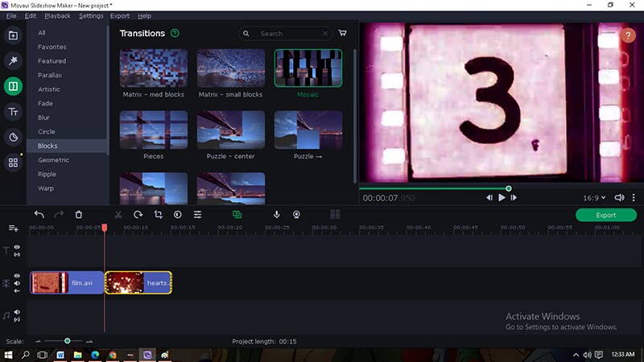Click the orange help button on preview
The width and height of the screenshot is (644, 362).
point(628,35)
